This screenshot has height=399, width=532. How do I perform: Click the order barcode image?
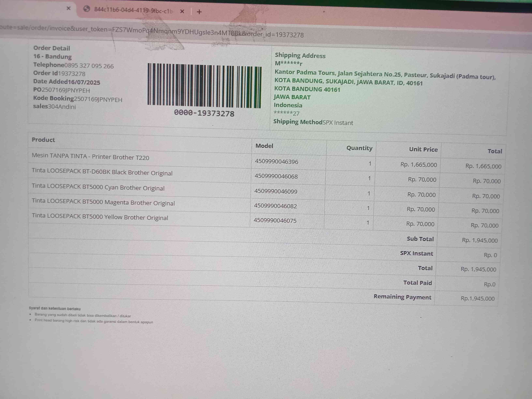pyautogui.click(x=204, y=85)
